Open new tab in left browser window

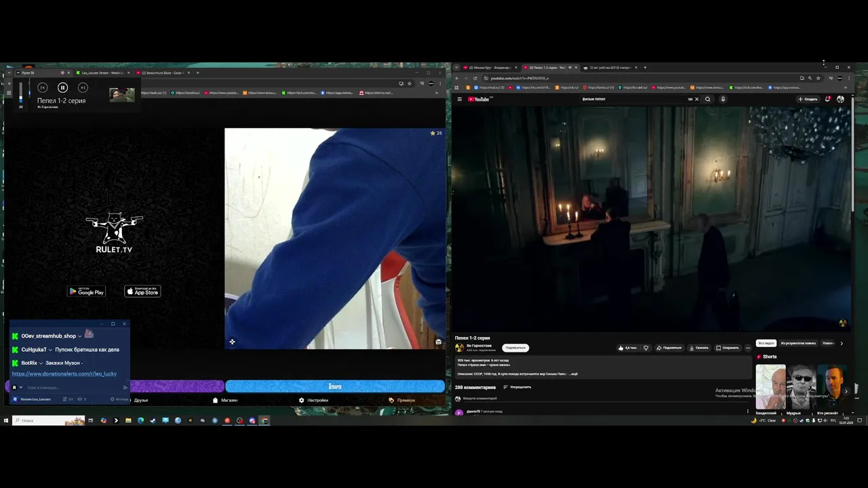click(x=198, y=73)
